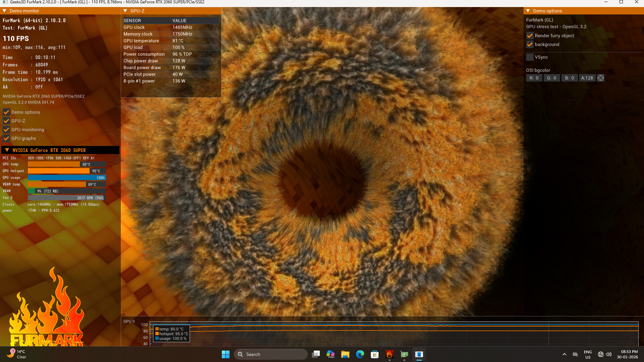644x362 pixels.
Task: Open the GPU-Z taskbar icon
Action: tap(404, 354)
